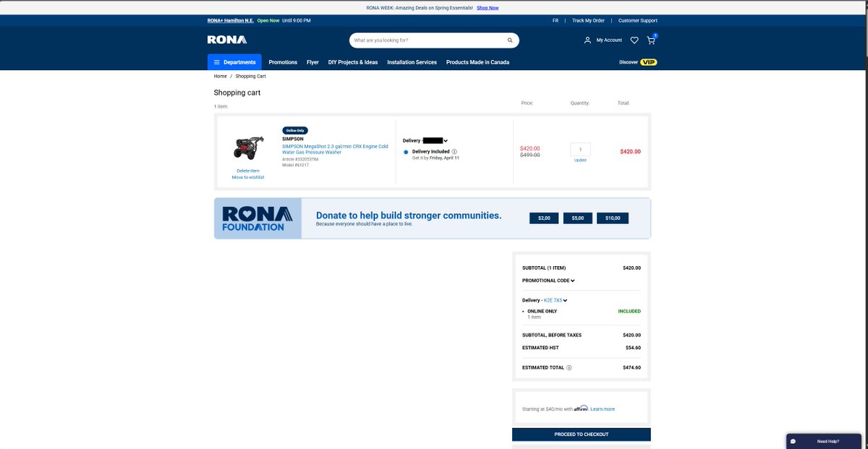Click Customer Support link
Viewport: 868px width, 449px height.
pos(638,20)
